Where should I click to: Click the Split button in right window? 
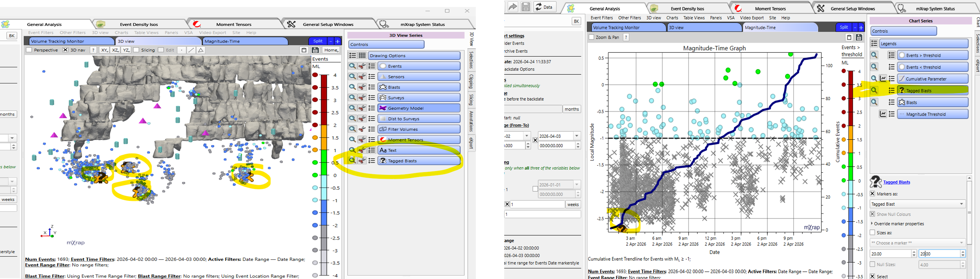pyautogui.click(x=843, y=27)
